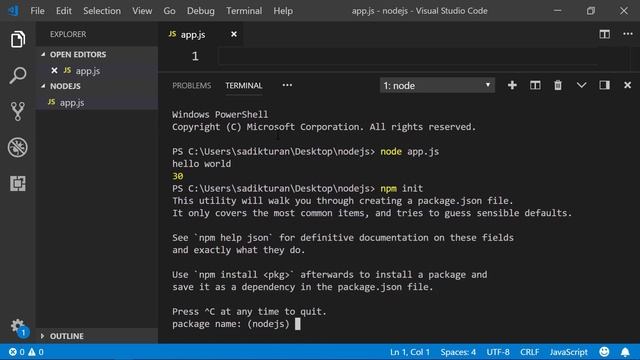640x360 pixels.
Task: Change encoding via UTF-8
Action: (498, 352)
